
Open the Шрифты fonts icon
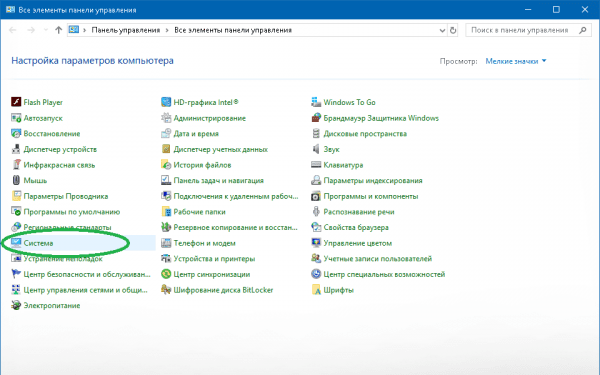(316, 289)
